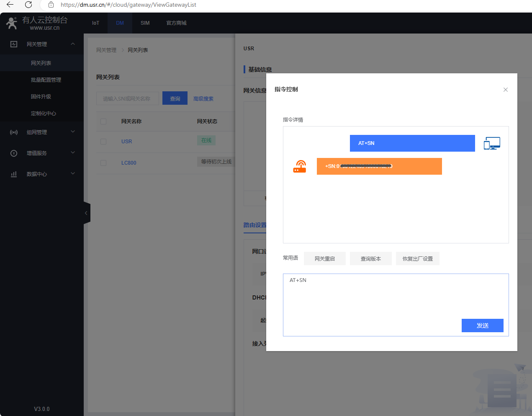Switch to the SIM top tab
The width and height of the screenshot is (532, 416).
(x=145, y=23)
